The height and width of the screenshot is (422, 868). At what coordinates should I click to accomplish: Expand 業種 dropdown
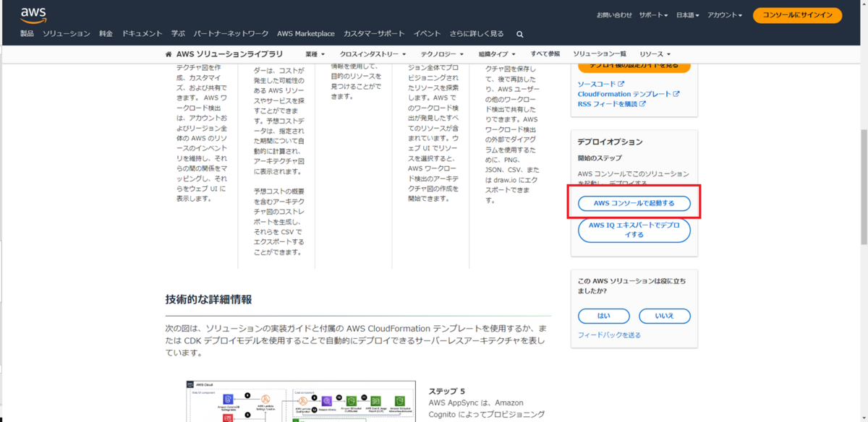315,54
